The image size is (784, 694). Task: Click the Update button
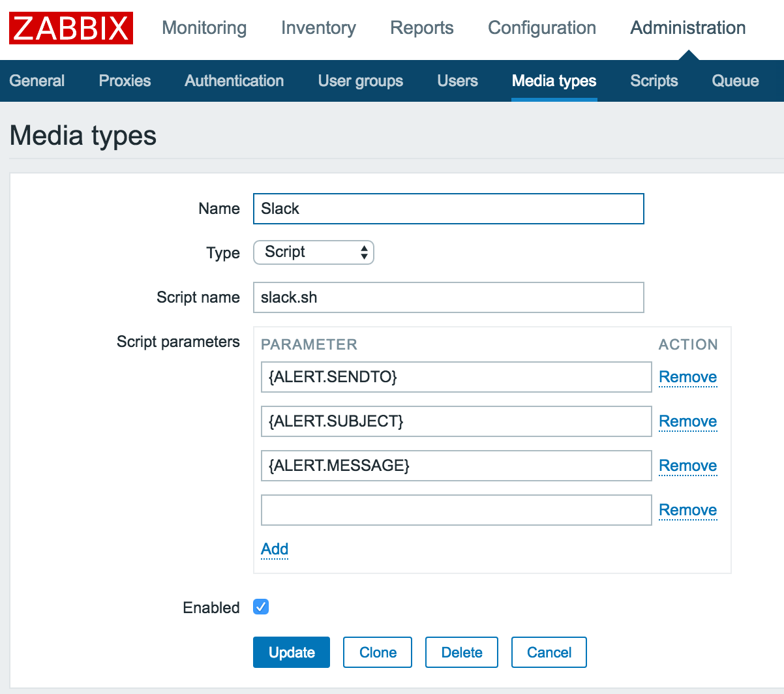[x=292, y=652]
